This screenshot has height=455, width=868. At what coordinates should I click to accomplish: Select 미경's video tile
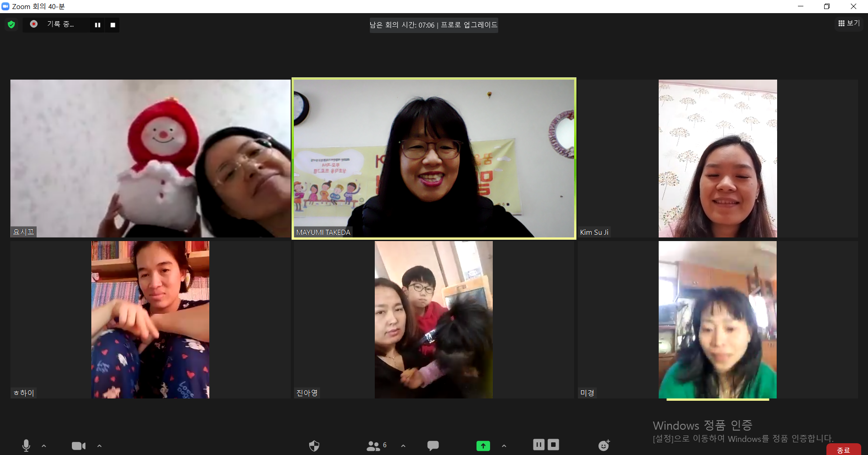(x=717, y=319)
